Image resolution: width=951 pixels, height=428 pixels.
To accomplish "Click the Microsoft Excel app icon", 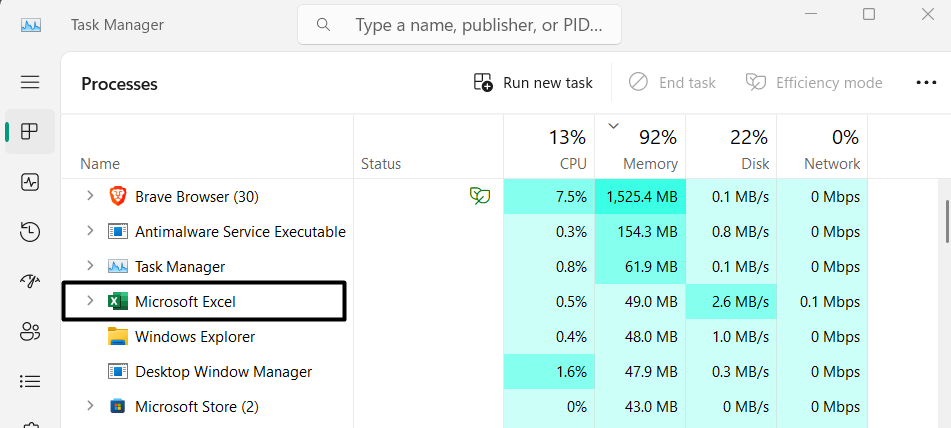I will [x=118, y=301].
